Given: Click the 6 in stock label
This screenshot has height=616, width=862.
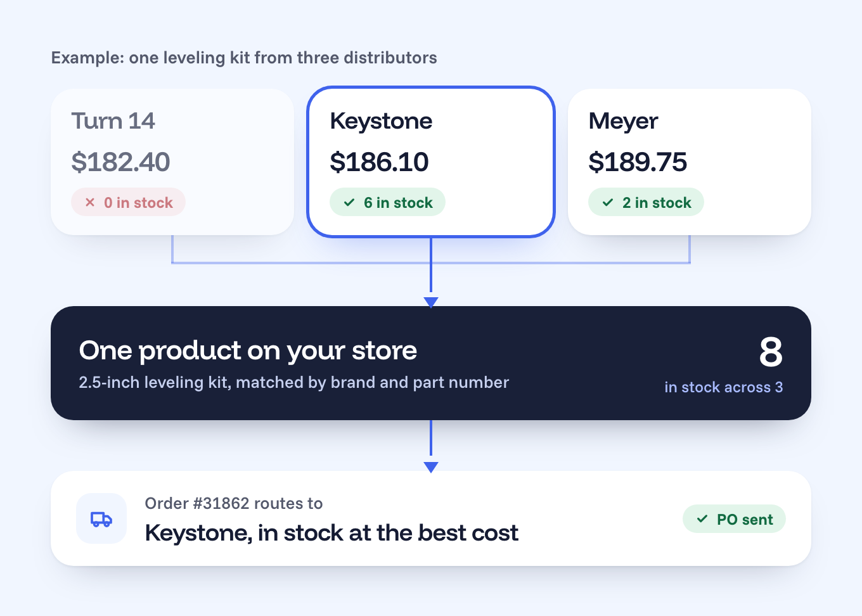Looking at the screenshot, I should tap(398, 203).
